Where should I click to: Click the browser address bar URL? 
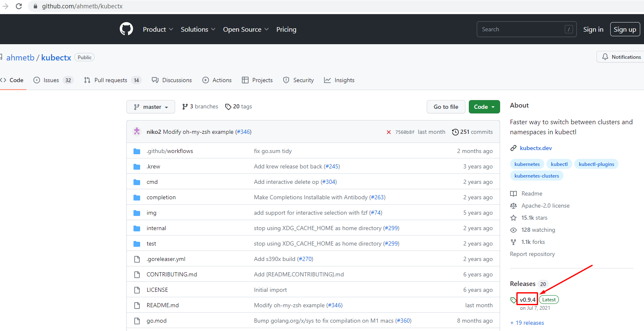coord(82,6)
